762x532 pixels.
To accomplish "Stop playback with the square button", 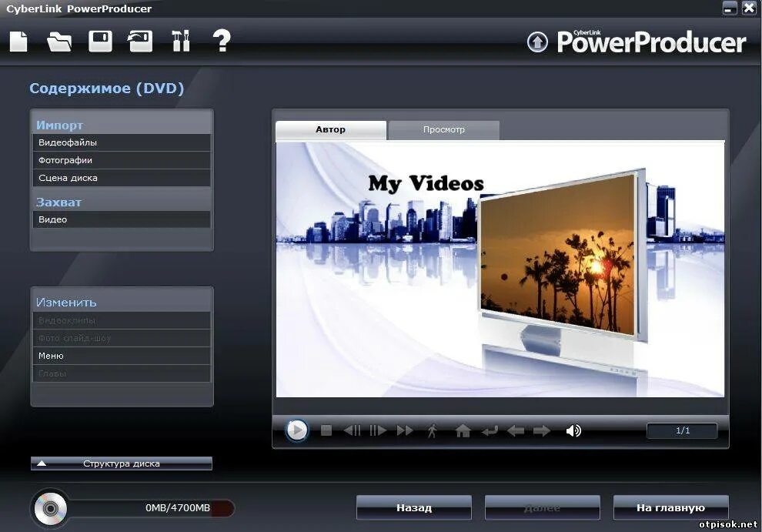I will coord(326,430).
